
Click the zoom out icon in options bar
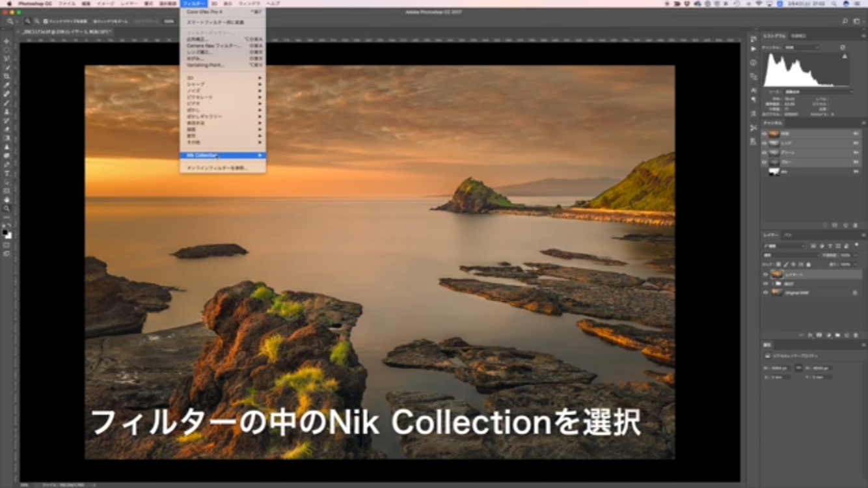pos(37,21)
